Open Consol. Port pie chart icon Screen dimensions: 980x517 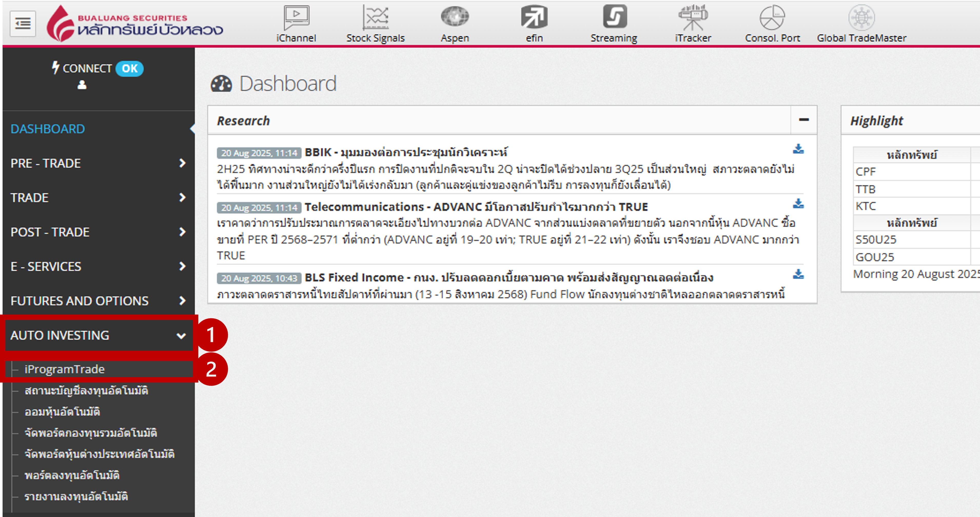(772, 18)
